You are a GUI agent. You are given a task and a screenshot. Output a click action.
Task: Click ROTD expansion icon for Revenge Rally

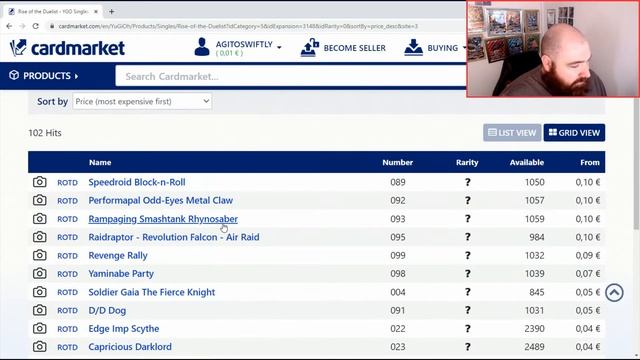tap(67, 256)
